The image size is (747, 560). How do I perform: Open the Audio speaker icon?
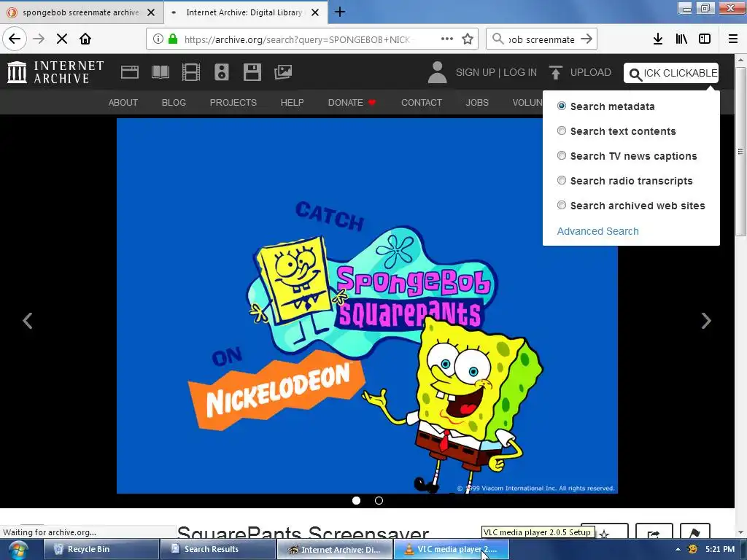click(x=222, y=72)
